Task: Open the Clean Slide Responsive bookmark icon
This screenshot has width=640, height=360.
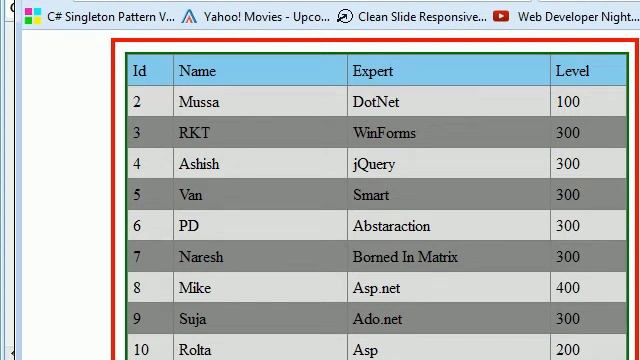Action: 345,16
